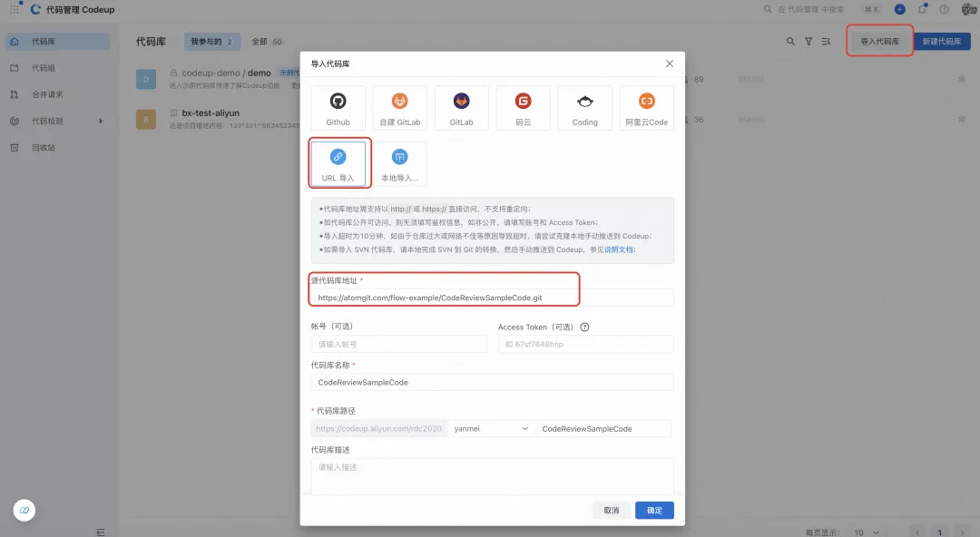This screenshot has width=980, height=537.
Task: Click 取消 to cancel import
Action: click(x=612, y=510)
